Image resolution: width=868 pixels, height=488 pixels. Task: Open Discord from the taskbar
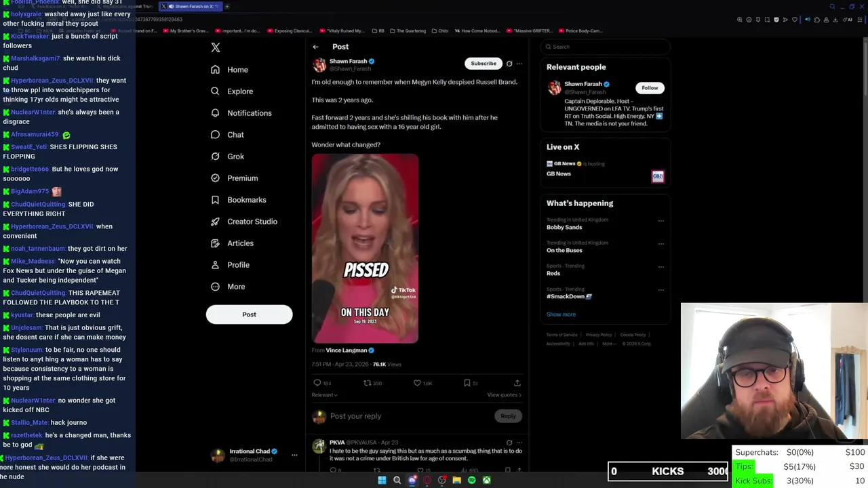(412, 481)
